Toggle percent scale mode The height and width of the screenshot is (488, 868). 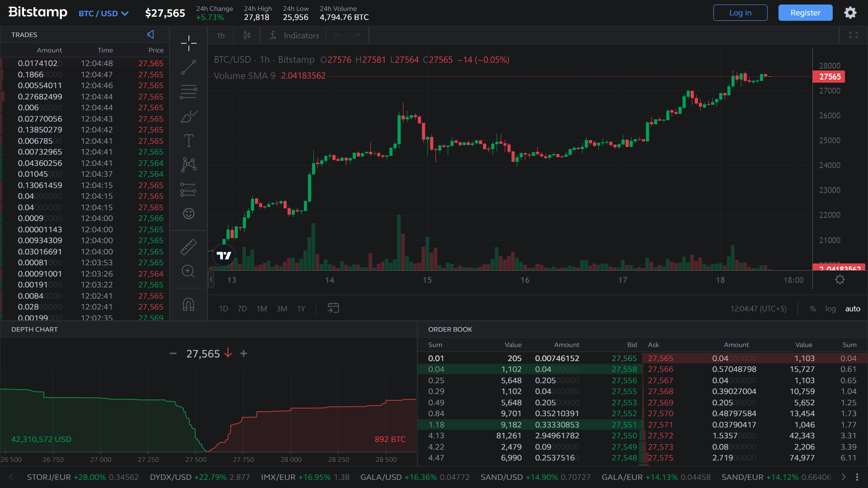(x=813, y=309)
